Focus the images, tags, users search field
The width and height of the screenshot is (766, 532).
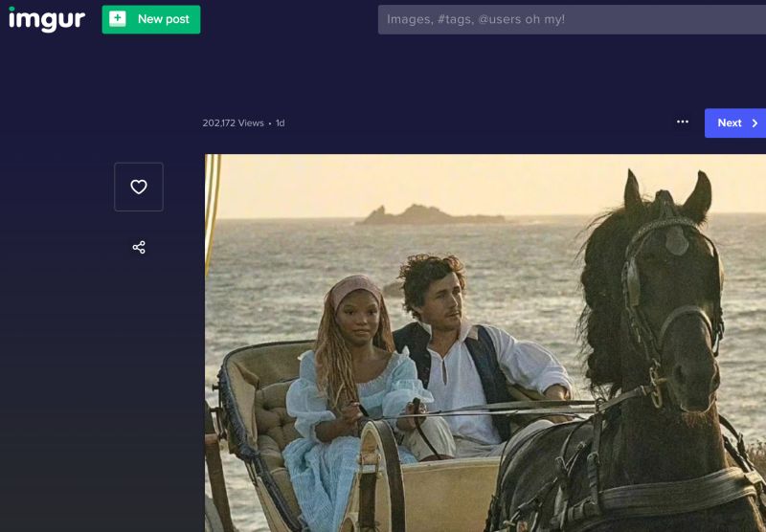572,19
